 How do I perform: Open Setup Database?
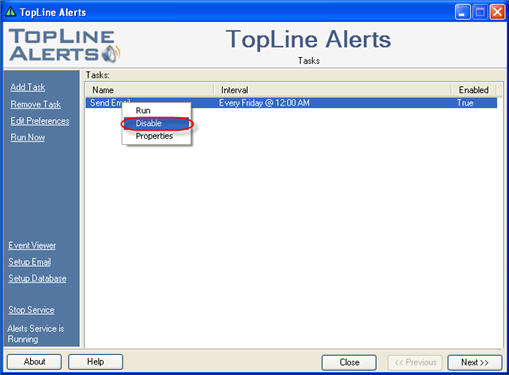tap(37, 278)
